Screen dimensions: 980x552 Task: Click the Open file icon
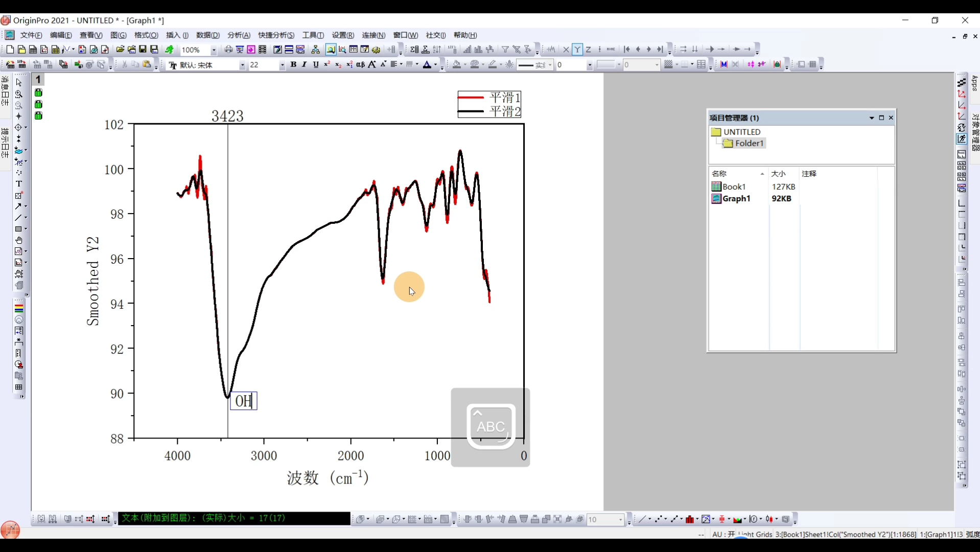[x=120, y=50]
